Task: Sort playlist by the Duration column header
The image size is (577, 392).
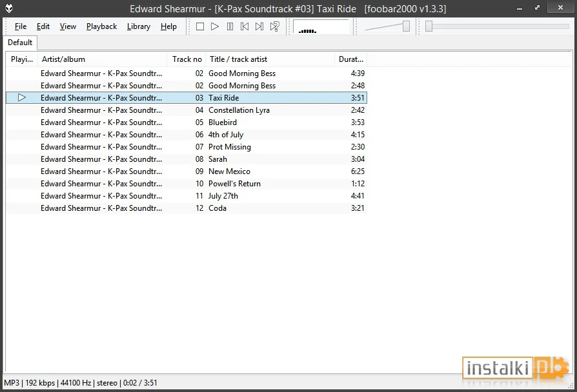Action: pyautogui.click(x=350, y=59)
